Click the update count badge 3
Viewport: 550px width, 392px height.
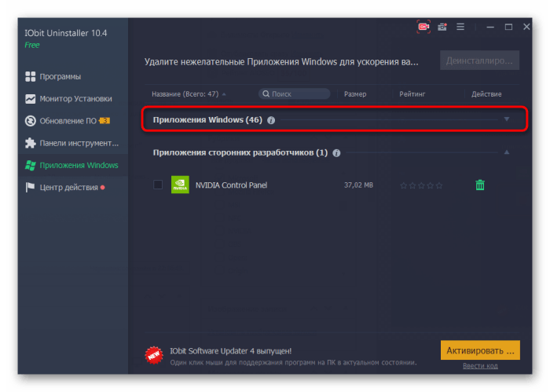[x=104, y=121]
